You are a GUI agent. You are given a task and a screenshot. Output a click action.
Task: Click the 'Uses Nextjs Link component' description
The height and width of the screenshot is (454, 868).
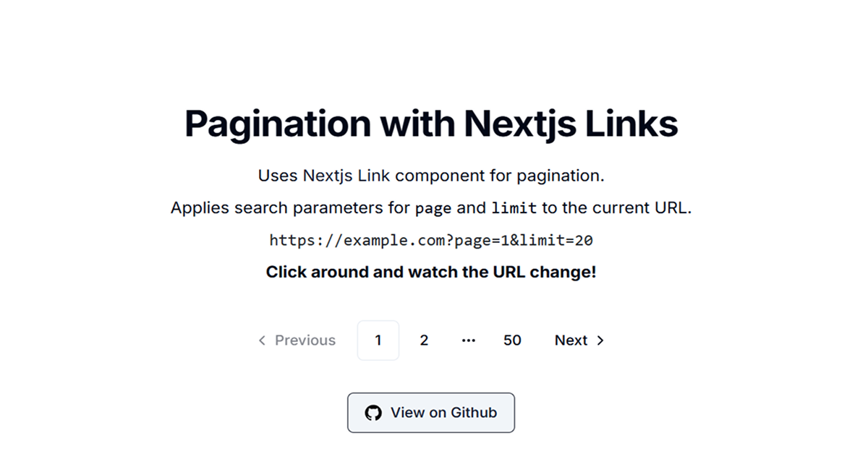(x=431, y=175)
